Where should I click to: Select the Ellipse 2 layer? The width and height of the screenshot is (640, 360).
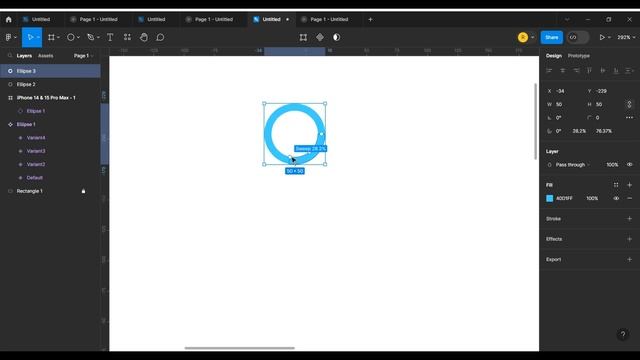coord(50,84)
